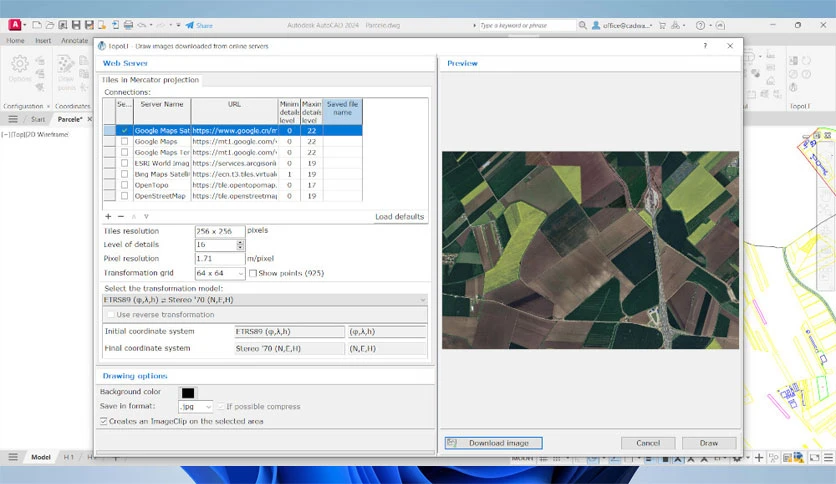The image size is (836, 484).
Task: Check the OpenStreetMap server checkbox
Action: pos(124,196)
